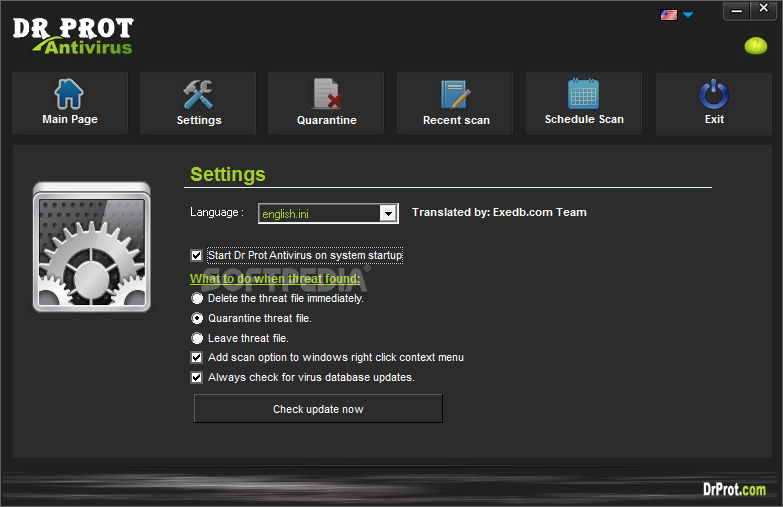Click the 'Translated by: Exedb.com Team' text

(x=499, y=212)
